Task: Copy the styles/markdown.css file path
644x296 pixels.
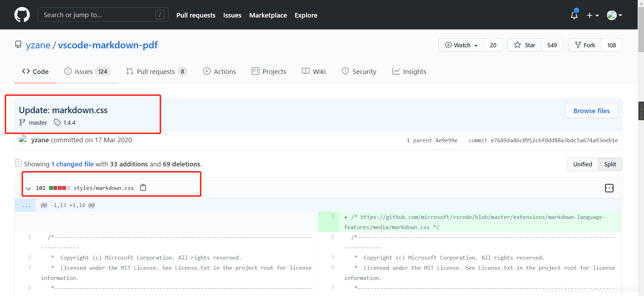Action: (x=143, y=187)
